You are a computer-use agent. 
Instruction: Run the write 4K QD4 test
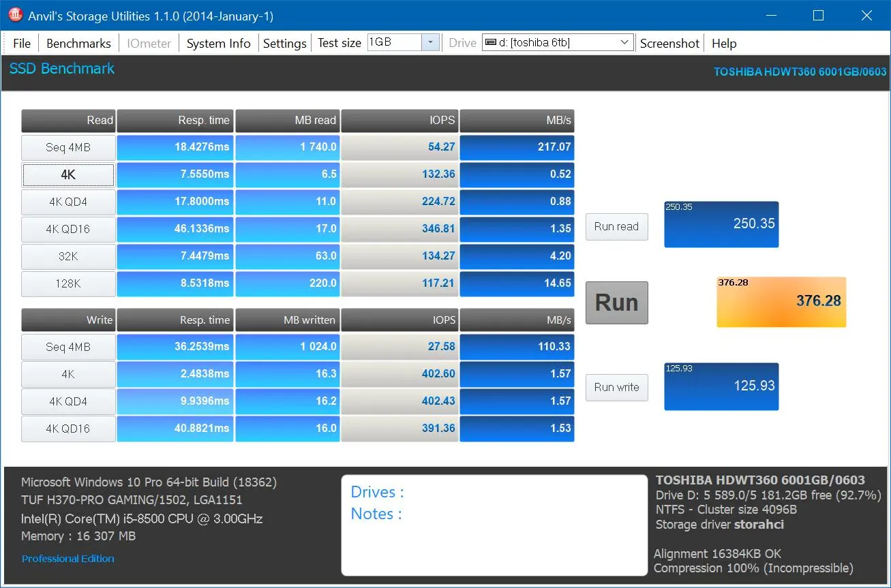(x=68, y=401)
